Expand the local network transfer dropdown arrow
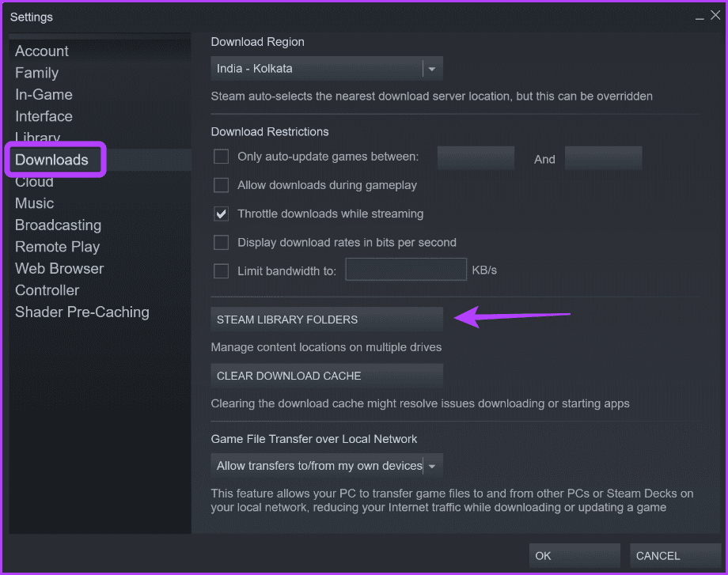Screen dimensions: 728x575 click(x=432, y=466)
